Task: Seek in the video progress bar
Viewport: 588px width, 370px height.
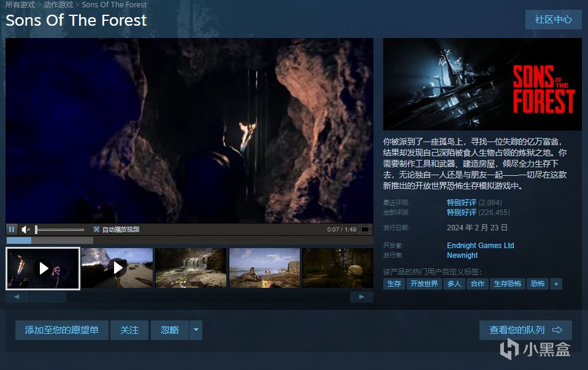Action: click(x=189, y=240)
